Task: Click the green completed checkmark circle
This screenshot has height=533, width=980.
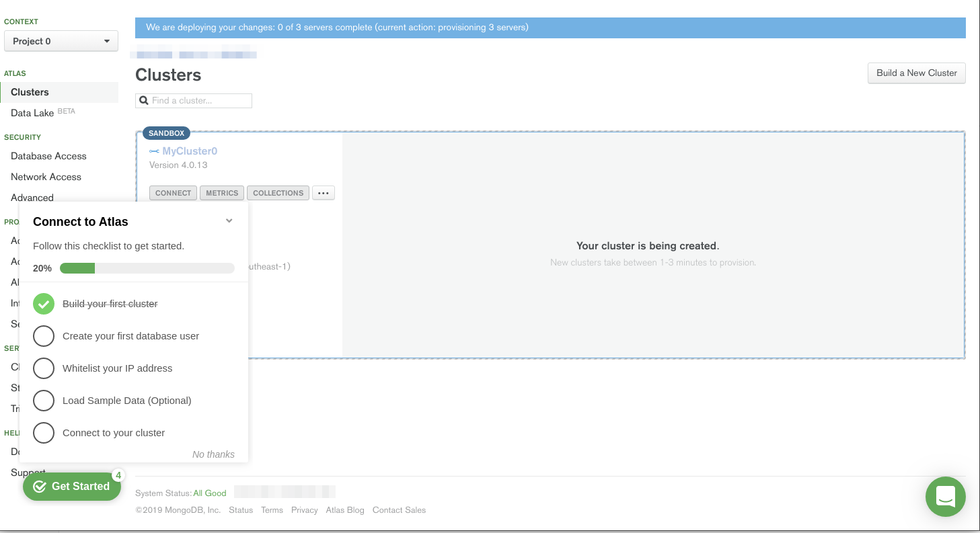Action: point(44,304)
